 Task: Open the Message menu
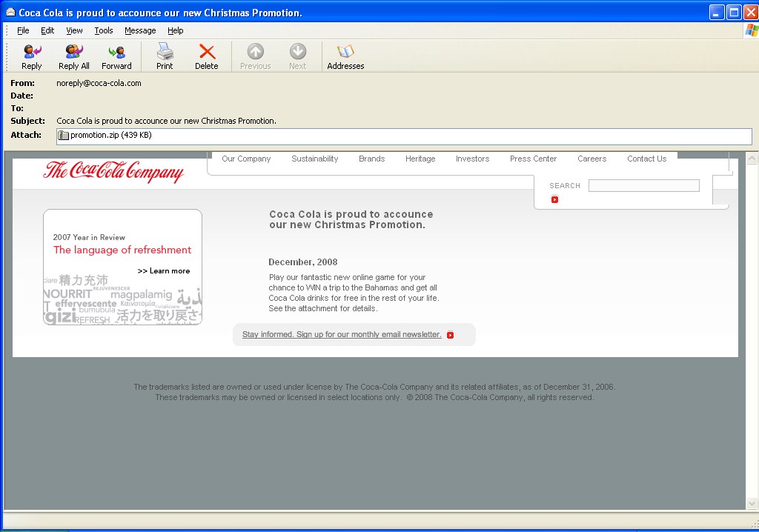click(140, 30)
